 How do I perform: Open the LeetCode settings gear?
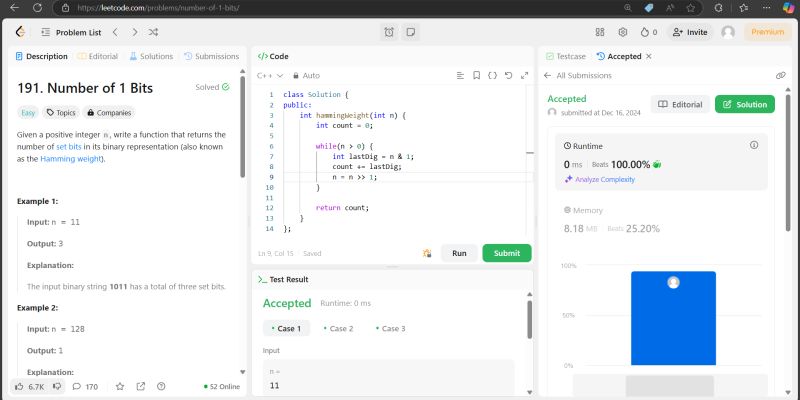pos(622,32)
